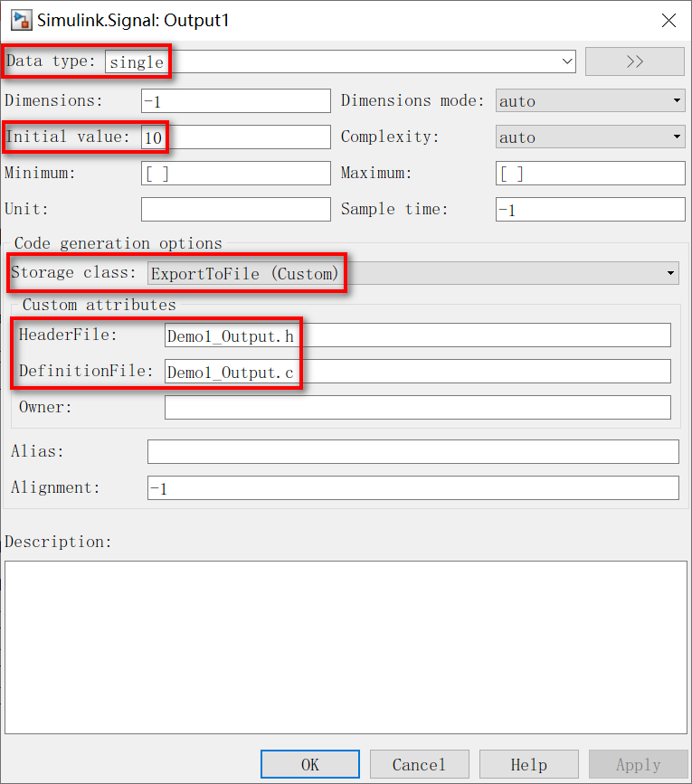Open the Storage class dropdown
The height and width of the screenshot is (784, 692).
413,273
